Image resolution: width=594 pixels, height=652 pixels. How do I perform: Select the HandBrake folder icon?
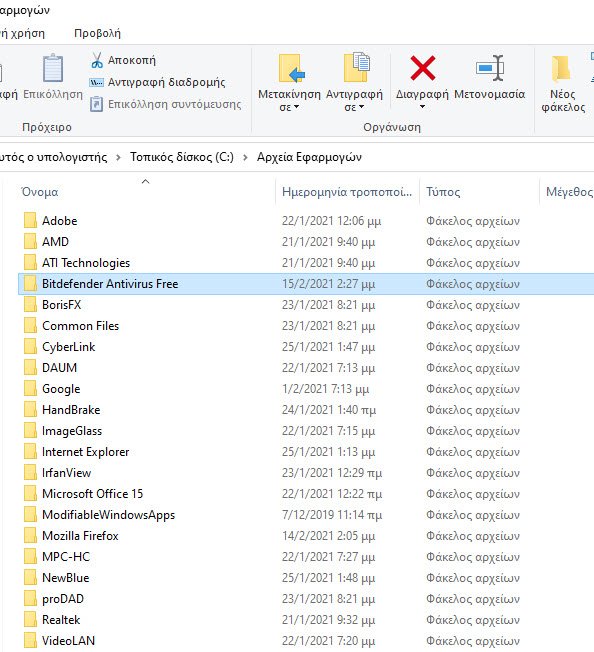pos(30,410)
